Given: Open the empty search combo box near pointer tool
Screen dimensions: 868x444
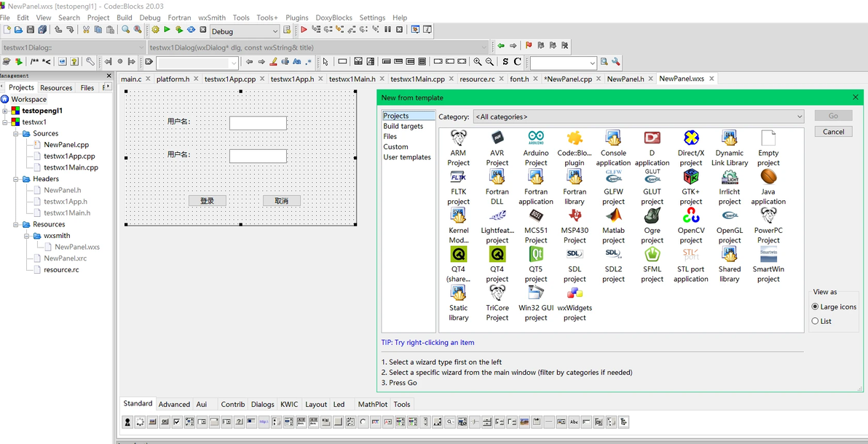Looking at the screenshot, I should pos(197,62).
